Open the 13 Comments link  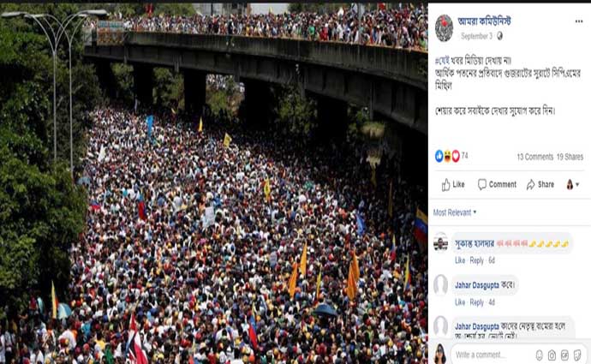pos(534,157)
